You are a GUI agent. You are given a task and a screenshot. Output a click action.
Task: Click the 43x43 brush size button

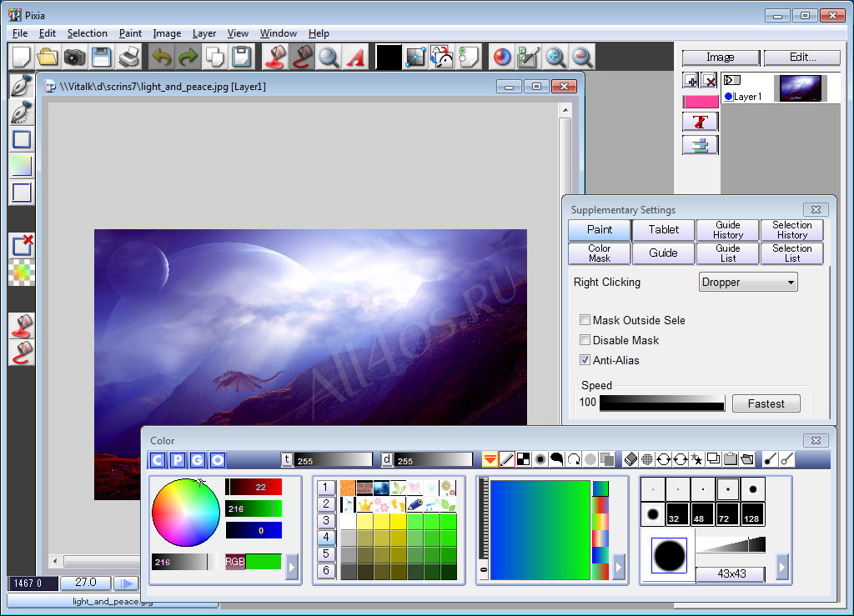[731, 573]
